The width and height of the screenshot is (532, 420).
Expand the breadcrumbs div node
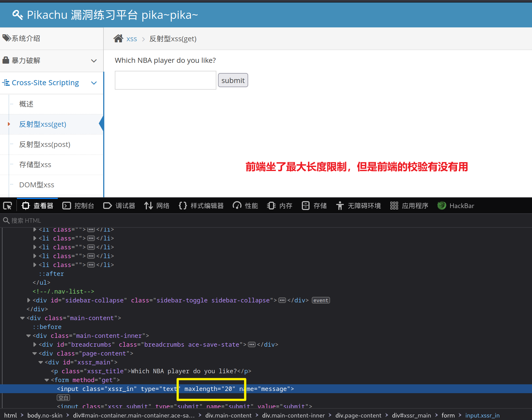coord(35,344)
